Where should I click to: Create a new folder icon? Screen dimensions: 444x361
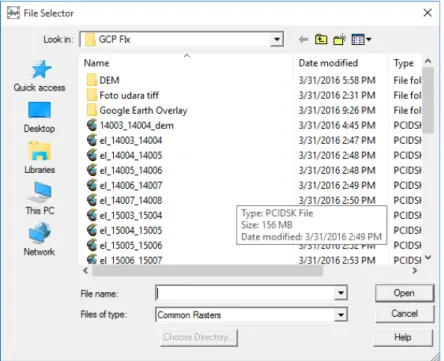[339, 40]
